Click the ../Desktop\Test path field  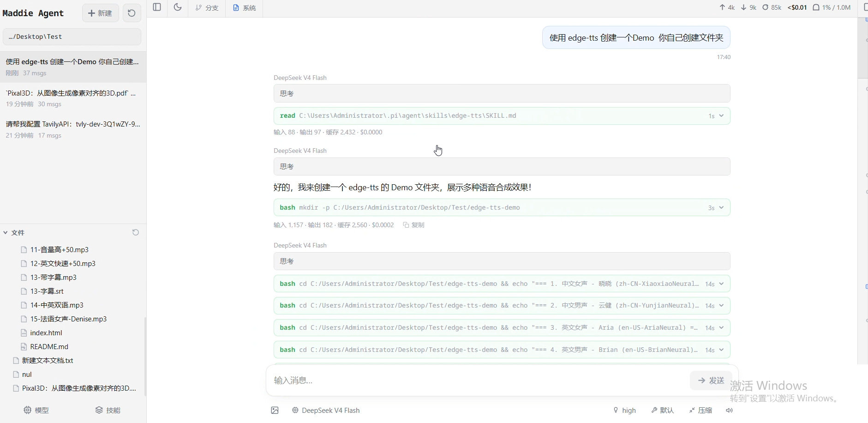pos(72,37)
